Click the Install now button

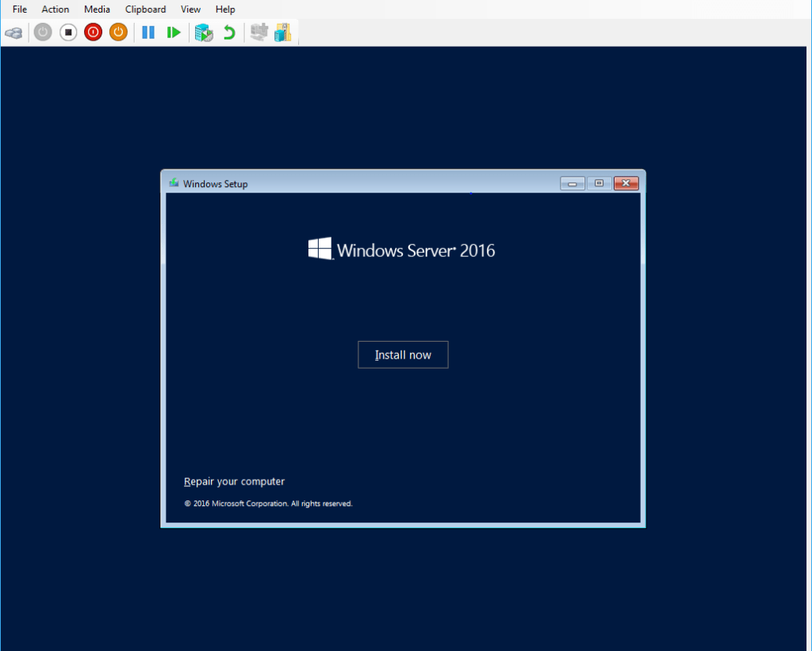[x=403, y=354]
